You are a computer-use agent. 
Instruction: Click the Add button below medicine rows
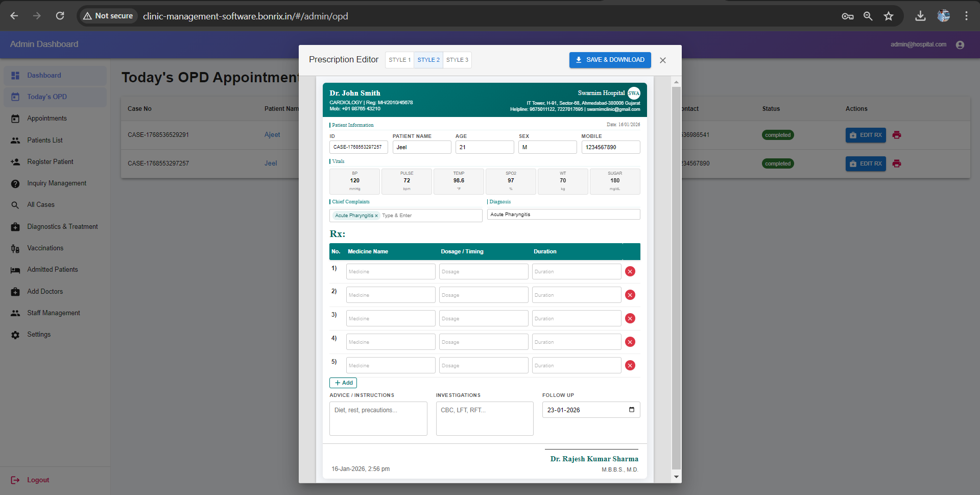click(343, 382)
